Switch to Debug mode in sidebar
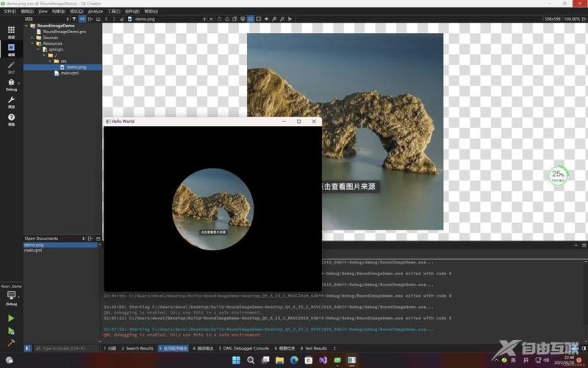Image resolution: width=588 pixels, height=368 pixels. click(x=11, y=85)
